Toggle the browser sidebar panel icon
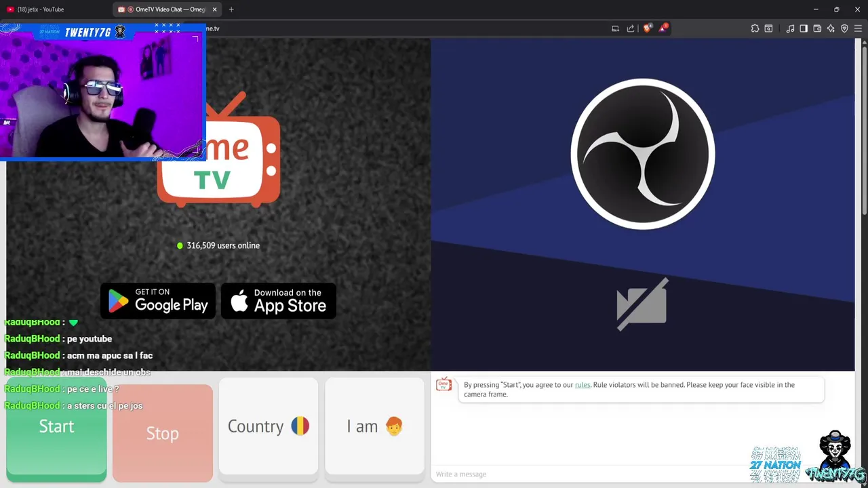This screenshot has width=868, height=488. 804,28
